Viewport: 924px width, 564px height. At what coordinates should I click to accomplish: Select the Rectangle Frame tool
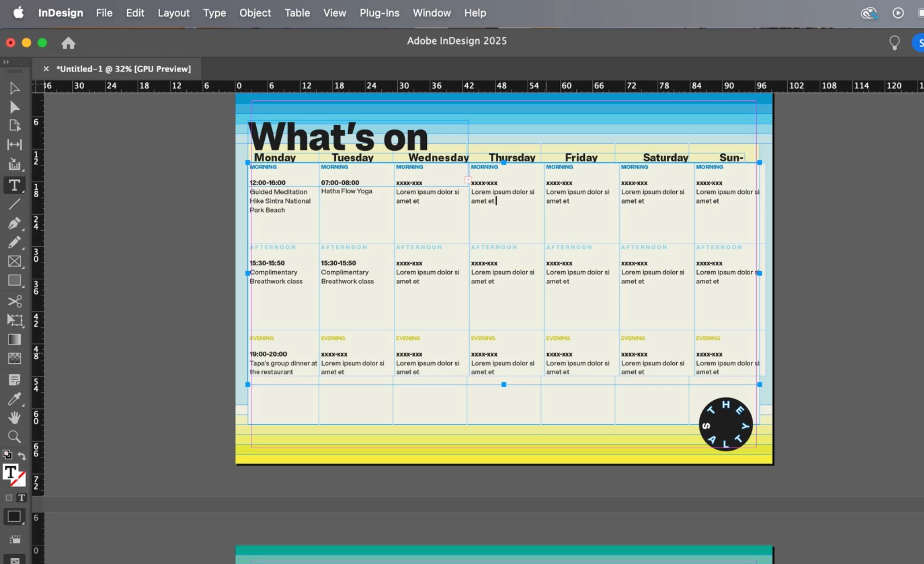(x=14, y=261)
